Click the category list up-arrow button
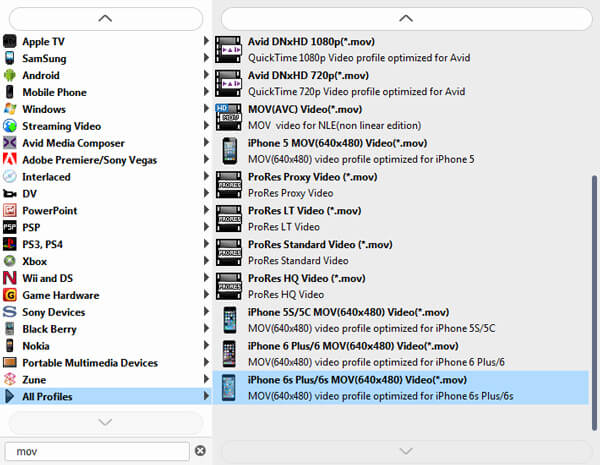 point(106,18)
